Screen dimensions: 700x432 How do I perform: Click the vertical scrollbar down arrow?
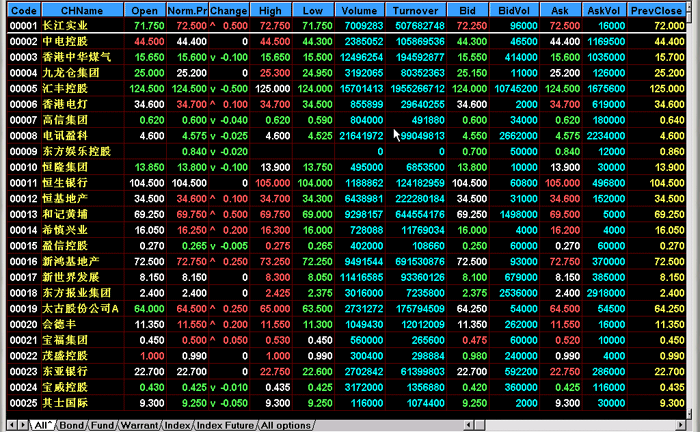690,413
